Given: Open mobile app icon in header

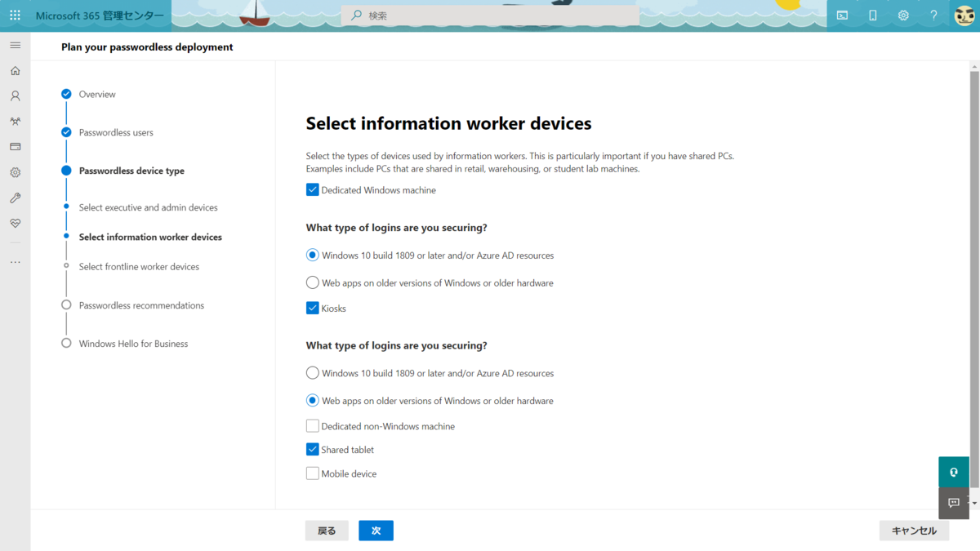Looking at the screenshot, I should (872, 16).
